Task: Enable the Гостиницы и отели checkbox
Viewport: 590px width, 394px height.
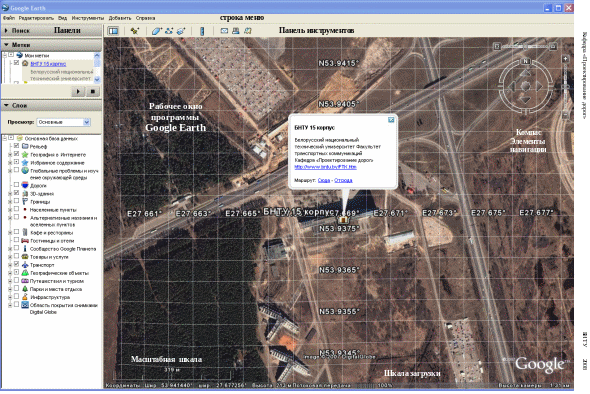Action: pyautogui.click(x=17, y=240)
